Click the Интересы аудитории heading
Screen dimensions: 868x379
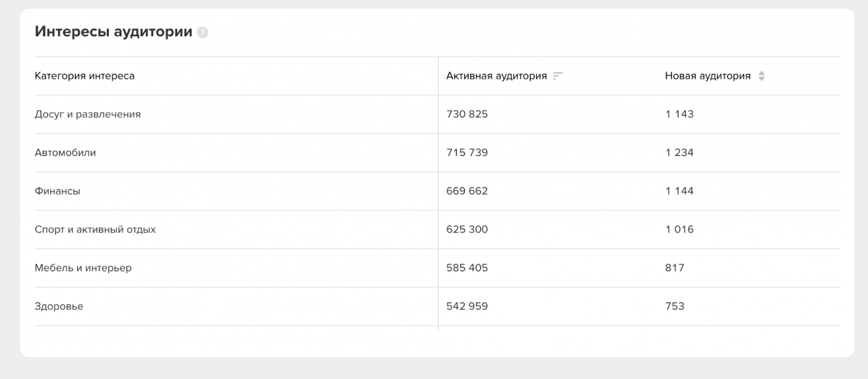113,32
